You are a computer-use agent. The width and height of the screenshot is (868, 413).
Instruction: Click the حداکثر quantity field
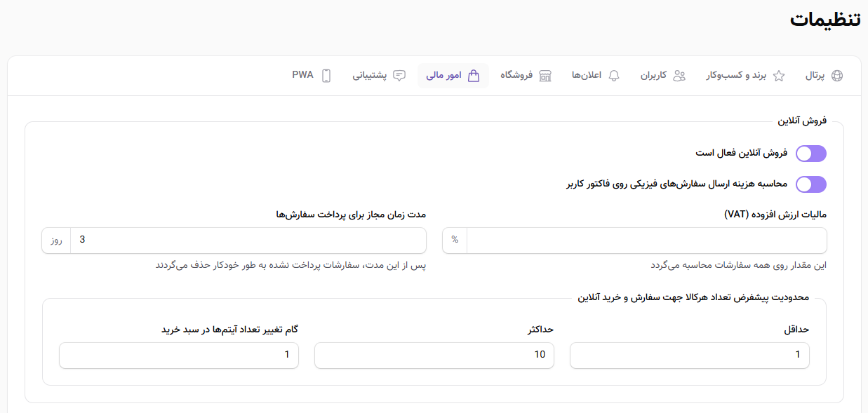[434, 355]
